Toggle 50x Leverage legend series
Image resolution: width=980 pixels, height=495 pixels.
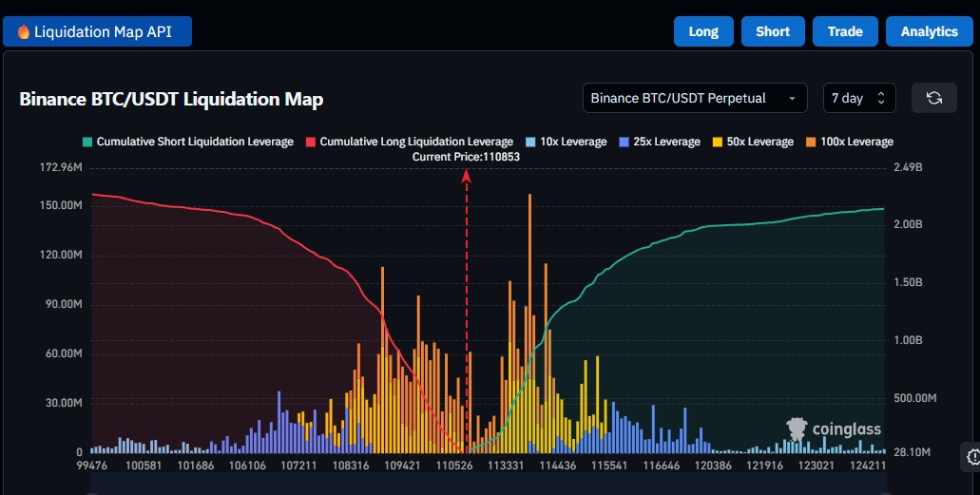(753, 142)
